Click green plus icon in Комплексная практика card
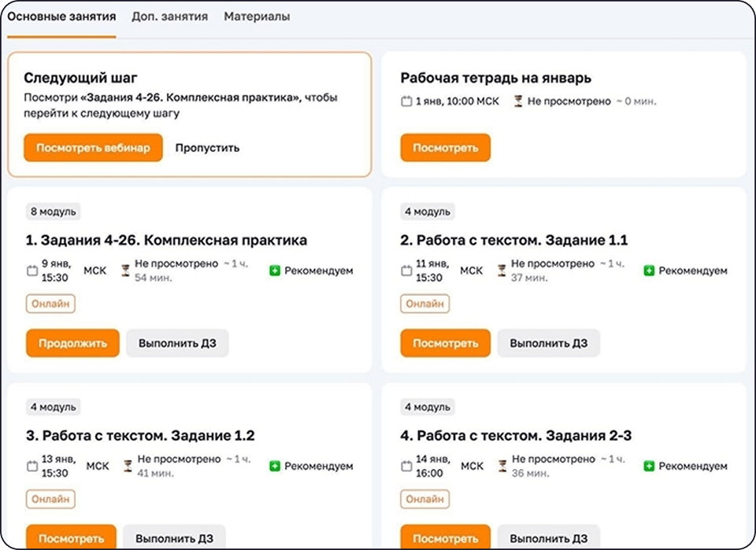This screenshot has height=550, width=756. [x=275, y=271]
